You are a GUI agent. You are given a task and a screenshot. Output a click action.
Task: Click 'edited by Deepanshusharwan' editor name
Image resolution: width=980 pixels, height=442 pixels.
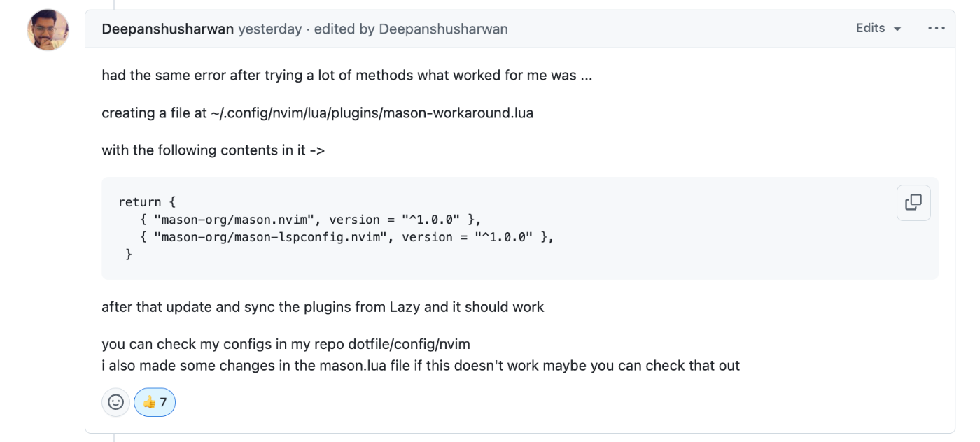[444, 29]
